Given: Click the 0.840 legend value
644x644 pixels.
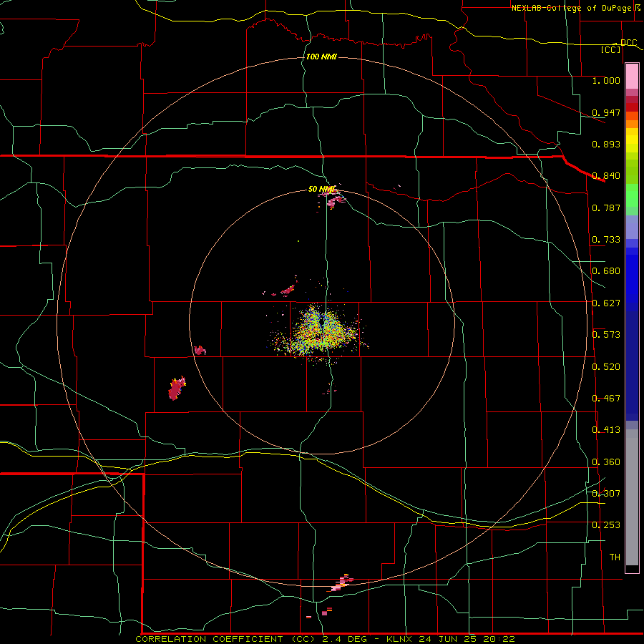Looking at the screenshot, I should (x=606, y=176).
